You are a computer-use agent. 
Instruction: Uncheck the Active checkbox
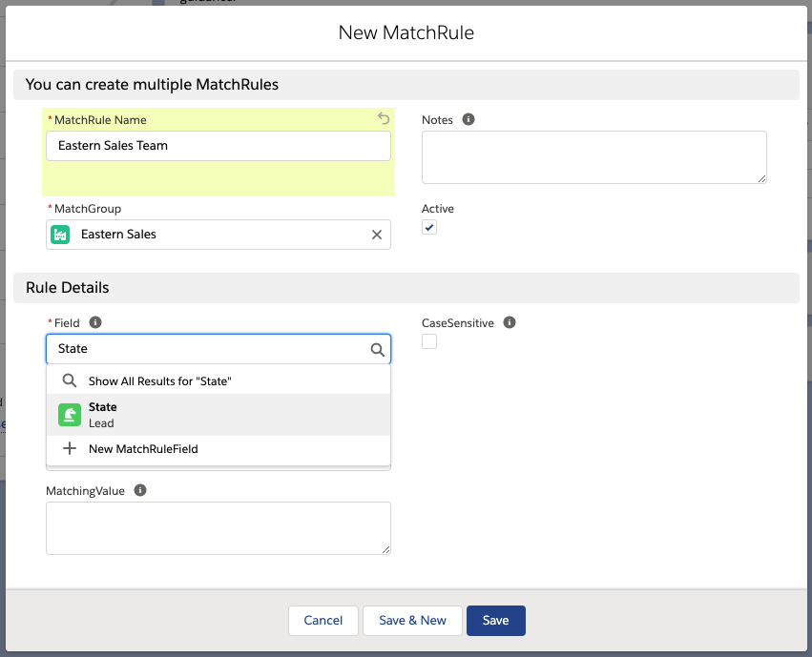click(429, 227)
